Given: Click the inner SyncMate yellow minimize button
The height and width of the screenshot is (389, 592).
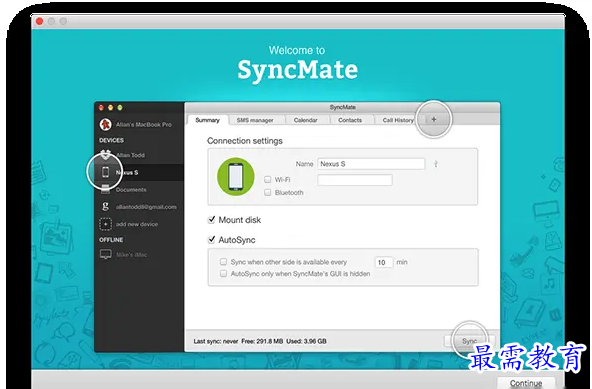Looking at the screenshot, I should point(111,108).
